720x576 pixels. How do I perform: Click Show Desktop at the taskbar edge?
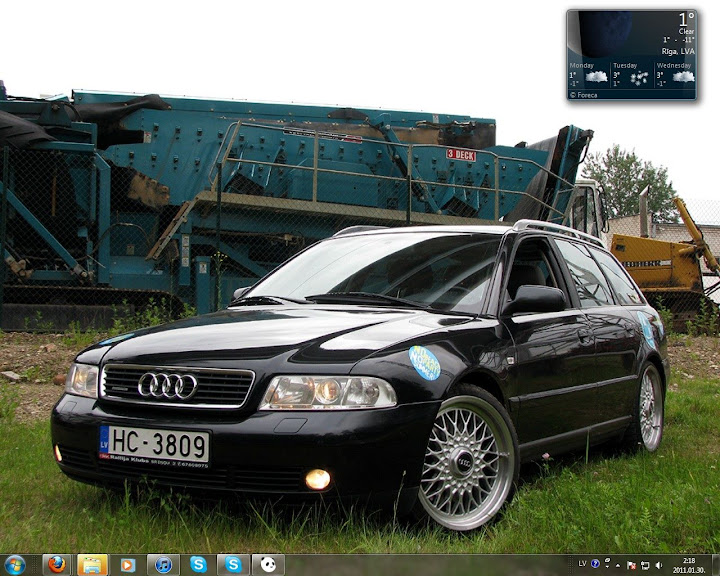tap(715, 565)
